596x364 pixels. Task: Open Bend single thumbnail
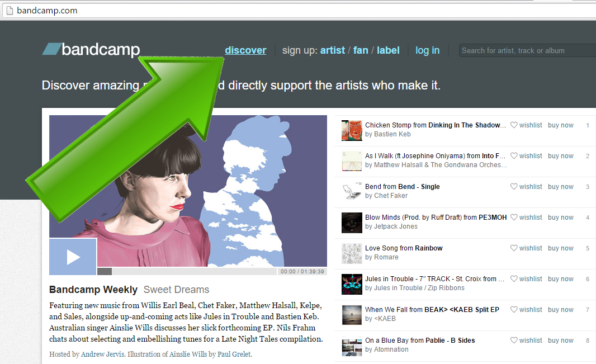[352, 192]
